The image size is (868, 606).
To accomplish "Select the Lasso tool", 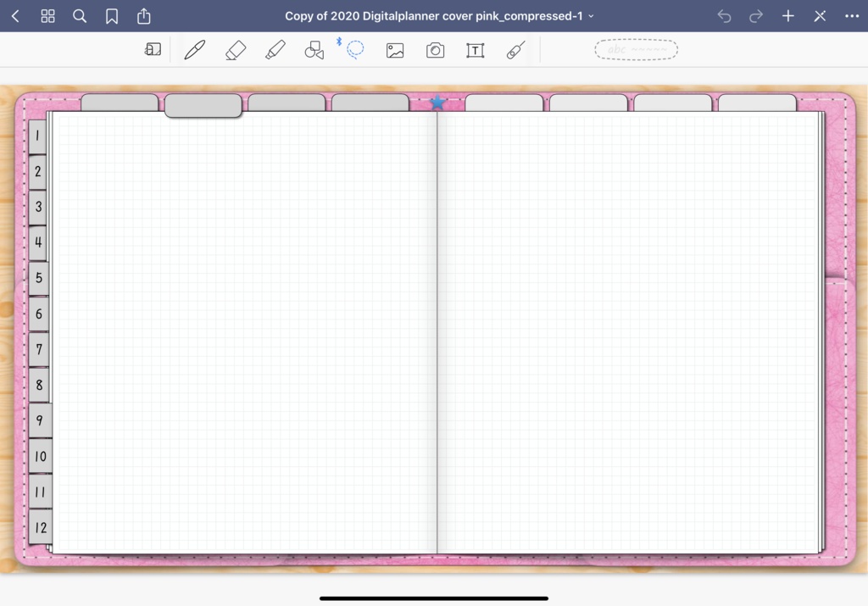I will tap(355, 49).
